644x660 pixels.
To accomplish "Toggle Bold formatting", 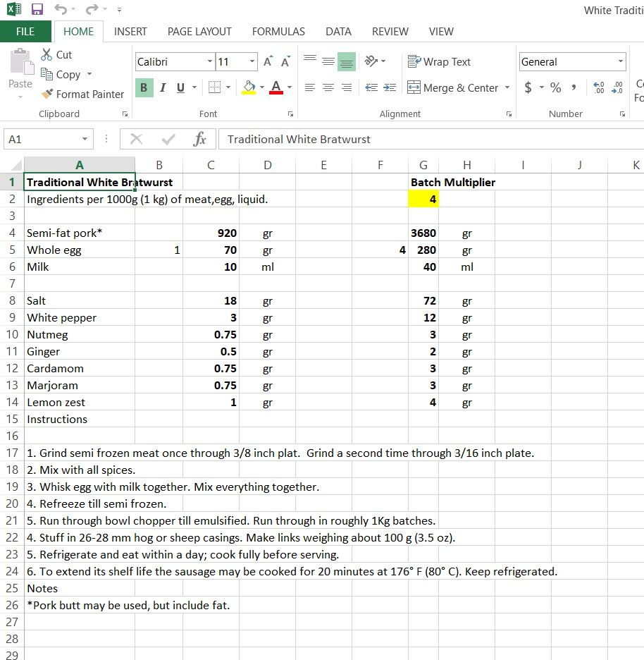I will [144, 87].
